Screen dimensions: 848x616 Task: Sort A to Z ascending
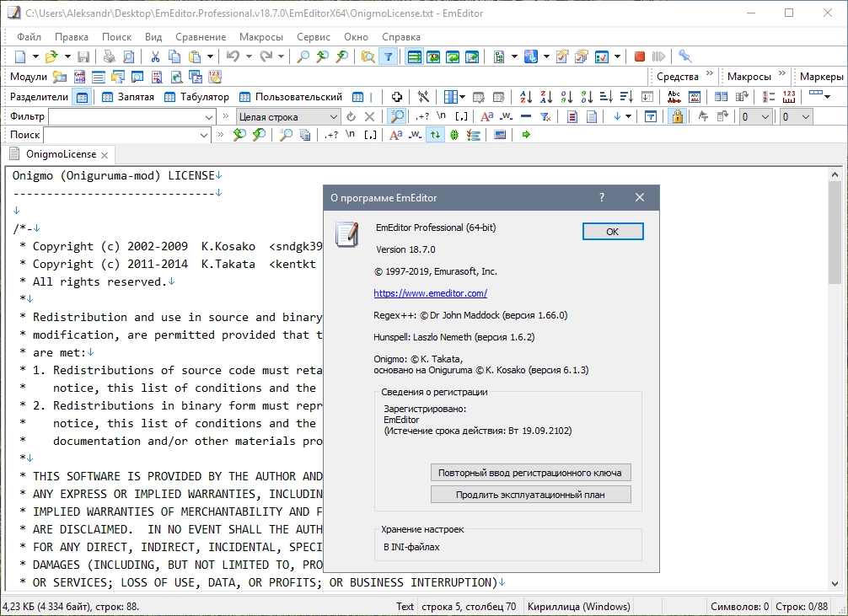[x=526, y=97]
